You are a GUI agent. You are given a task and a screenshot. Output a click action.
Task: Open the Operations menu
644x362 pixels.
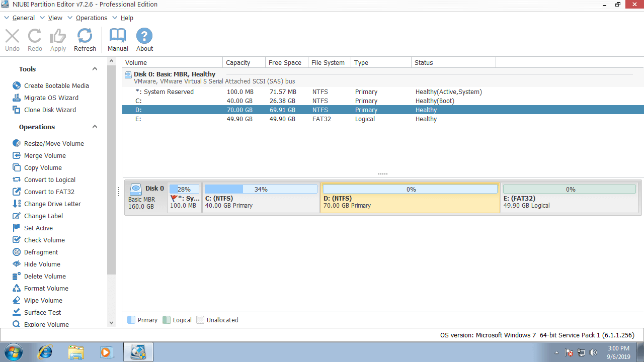click(91, 18)
